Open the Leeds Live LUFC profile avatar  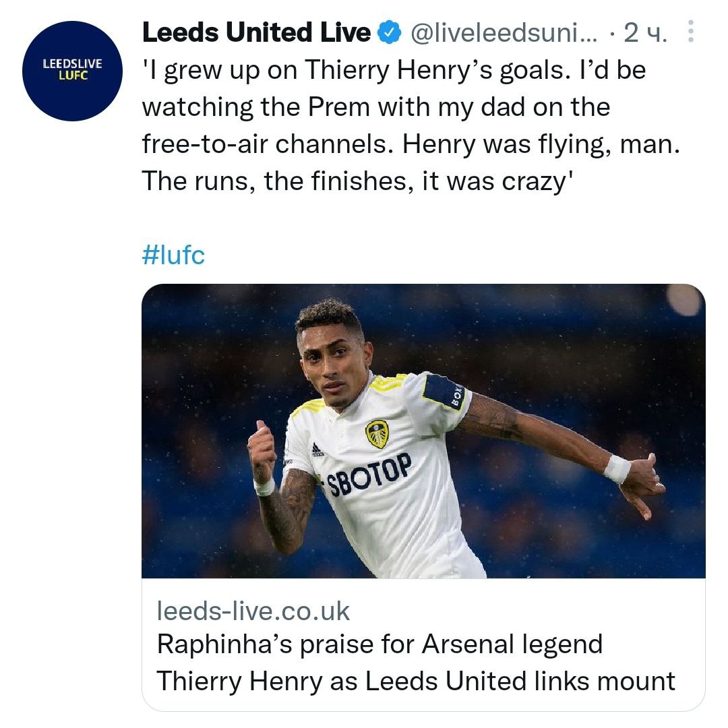71,71
